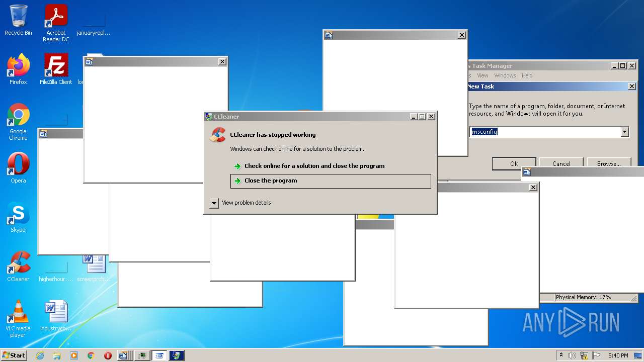Open CCleaner desktop shortcut
The image size is (644, 362).
point(18,266)
